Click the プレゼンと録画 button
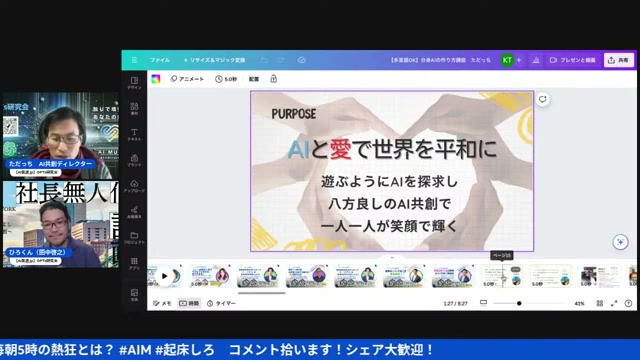 (x=573, y=60)
